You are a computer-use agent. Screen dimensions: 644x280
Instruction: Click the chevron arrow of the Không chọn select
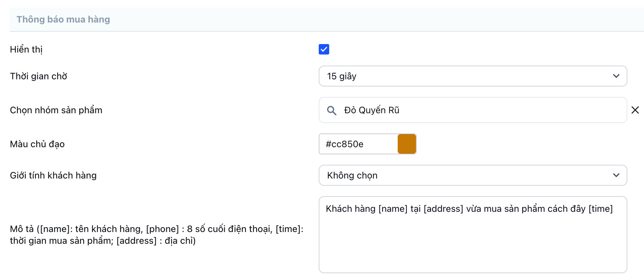coord(616,175)
